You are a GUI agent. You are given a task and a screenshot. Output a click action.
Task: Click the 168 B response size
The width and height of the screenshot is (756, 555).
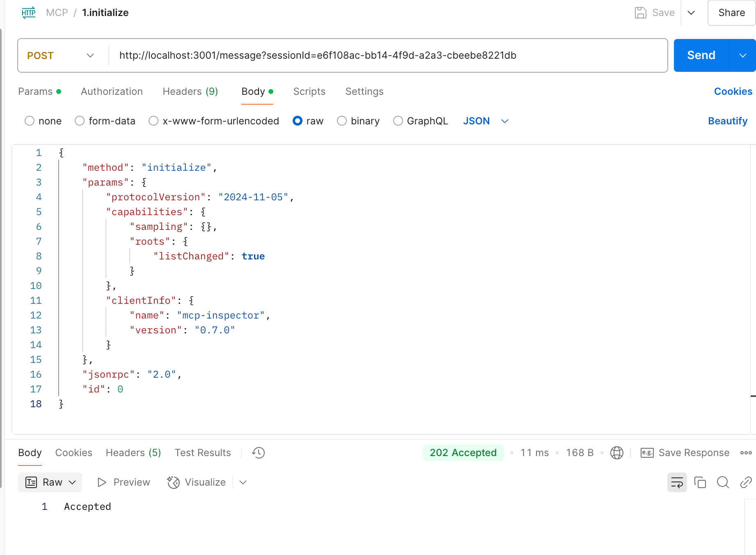coord(580,453)
